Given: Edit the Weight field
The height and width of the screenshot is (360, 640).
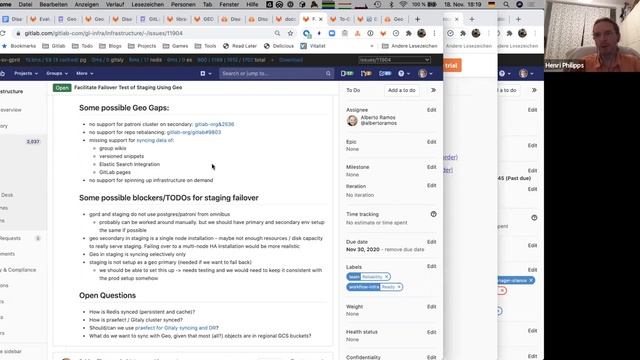Looking at the screenshot, I should pyautogui.click(x=431, y=307).
